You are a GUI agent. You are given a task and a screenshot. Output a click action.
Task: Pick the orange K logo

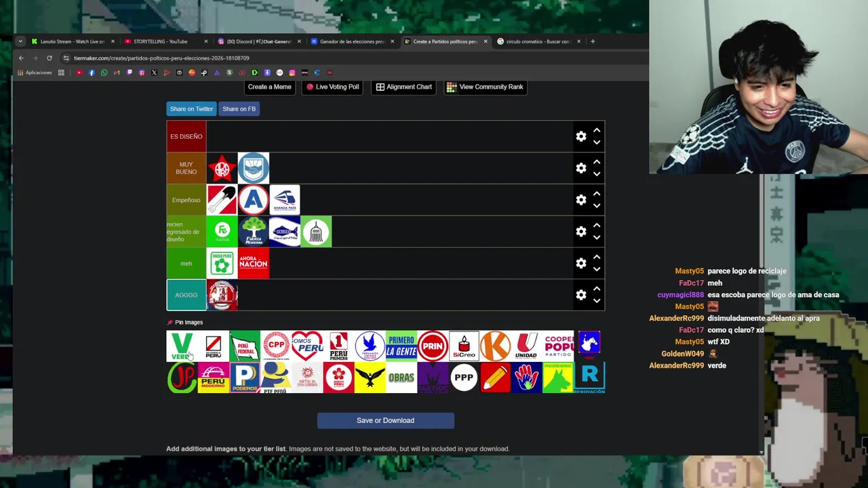coord(495,346)
